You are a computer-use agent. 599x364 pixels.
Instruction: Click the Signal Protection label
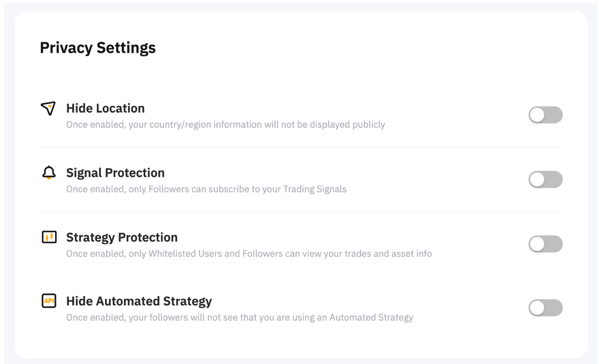pos(115,172)
